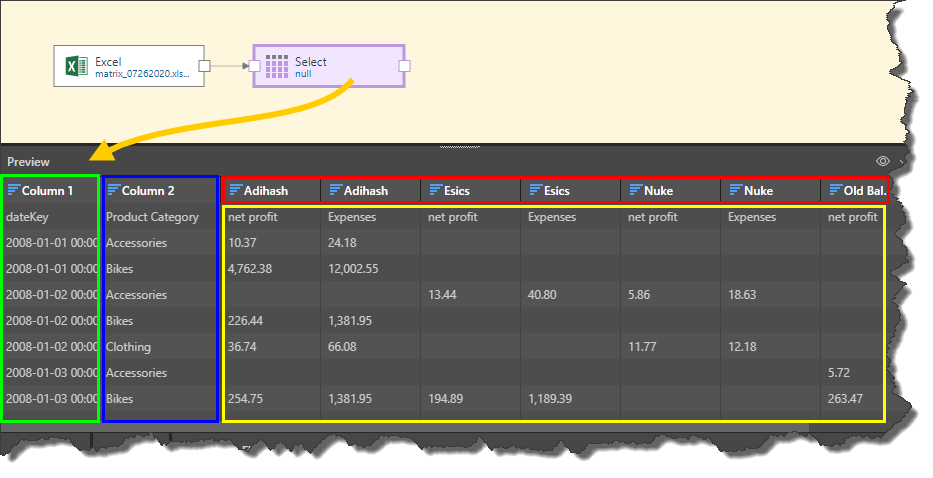Screen dimensions: 933x478
Task: Select the 194.89 value
Action: point(446,399)
